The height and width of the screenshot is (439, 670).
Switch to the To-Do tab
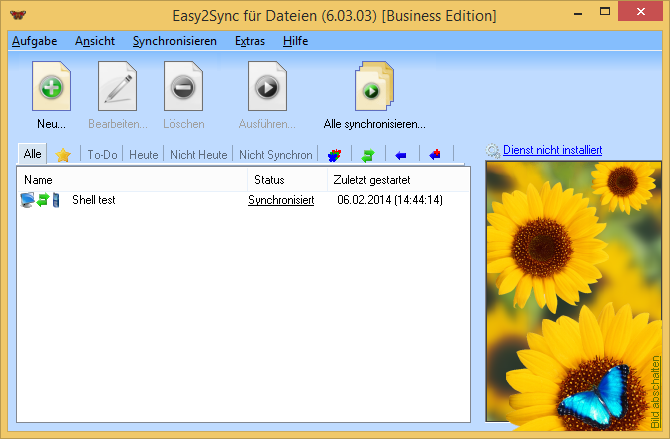[102, 155]
